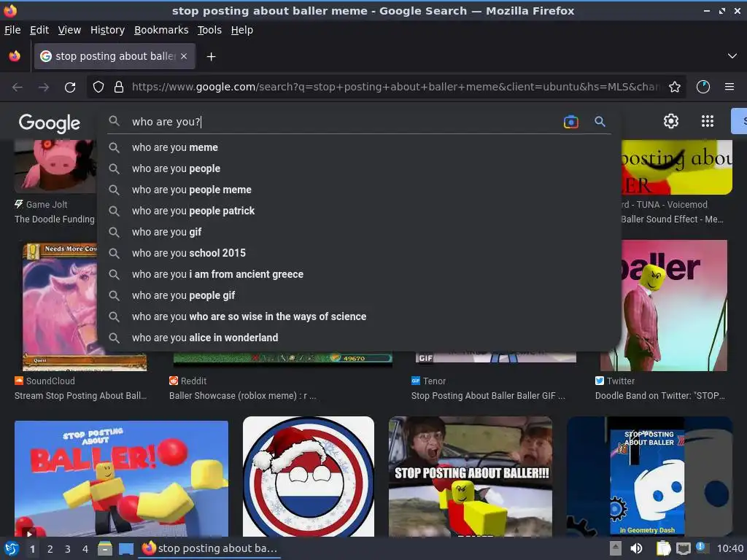This screenshot has height=560, width=747.
Task: Click the taskbar clock showing 10:40
Action: point(729,548)
